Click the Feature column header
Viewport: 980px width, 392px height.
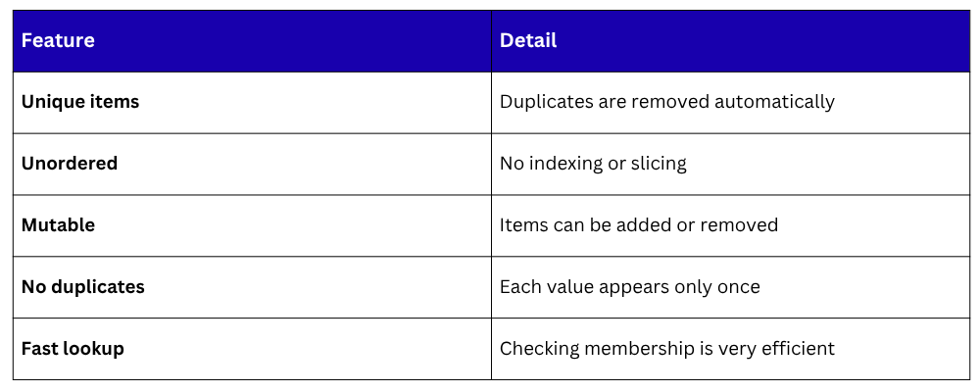(58, 41)
